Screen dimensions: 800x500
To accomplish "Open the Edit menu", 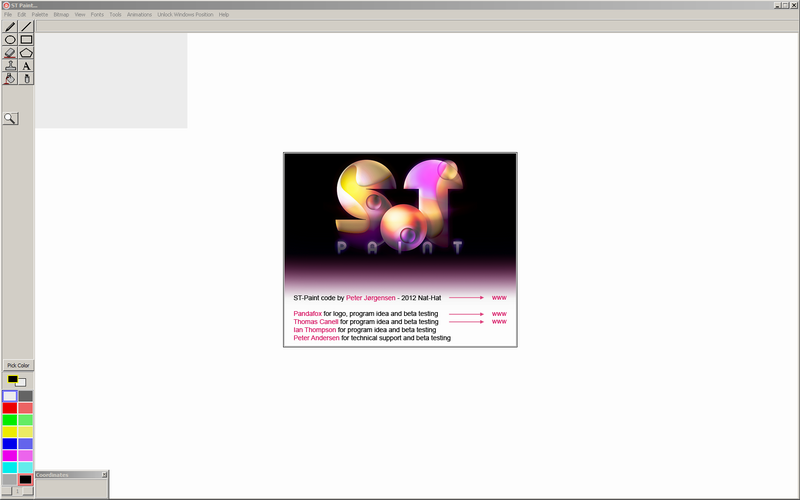I will click(x=21, y=14).
